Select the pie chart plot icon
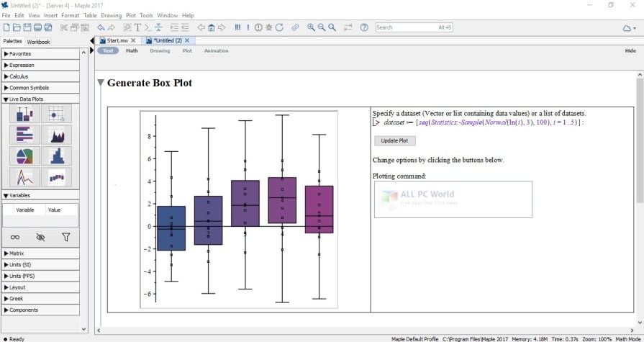Viewport: 644px width, 342px height. [24, 156]
